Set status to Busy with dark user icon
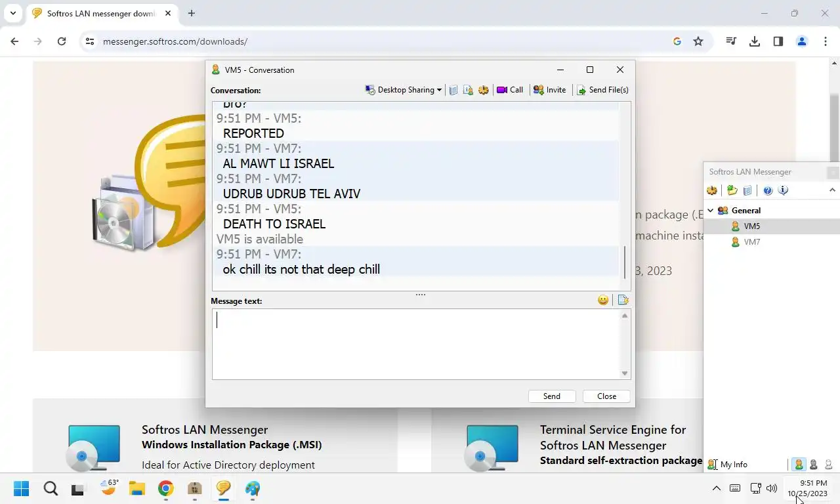Screen dimensions: 840x504 coord(814,464)
